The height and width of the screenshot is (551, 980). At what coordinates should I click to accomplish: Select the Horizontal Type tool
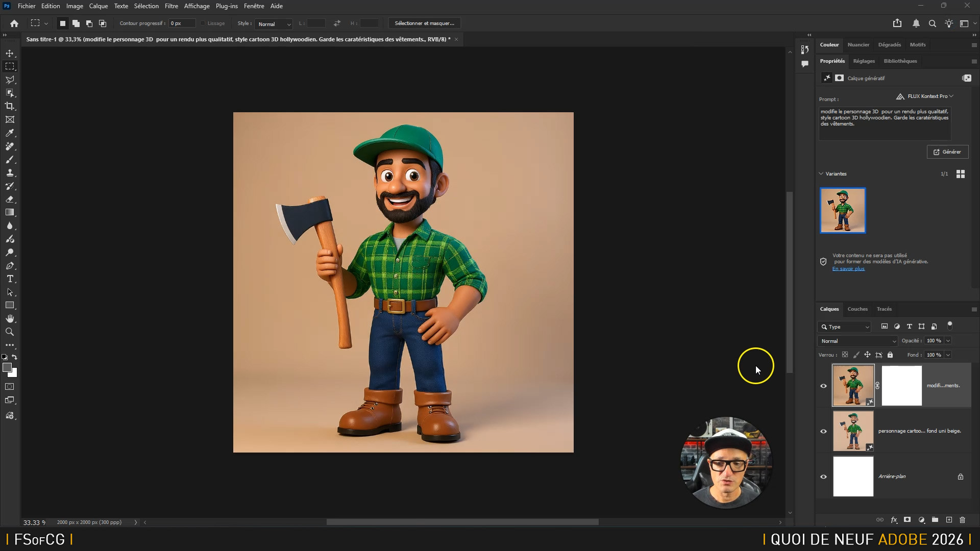coord(10,279)
